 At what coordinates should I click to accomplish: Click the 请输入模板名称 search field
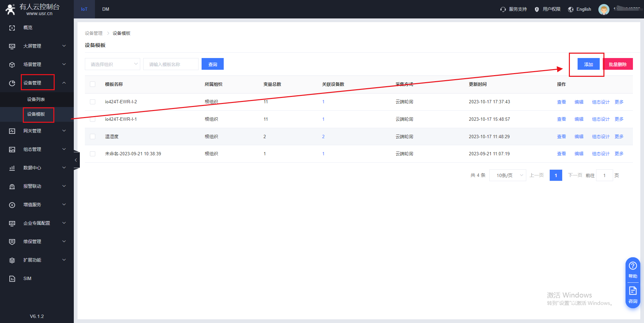pyautogui.click(x=171, y=64)
